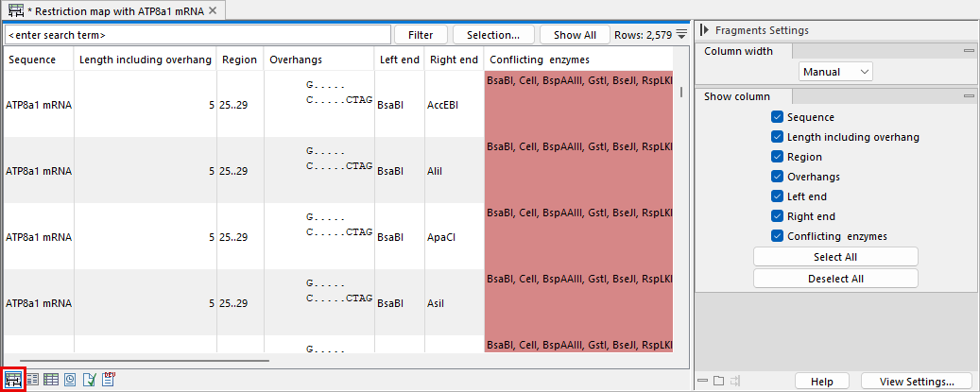980x392 pixels.
Task: Click Deselect All columns button
Action: tap(835, 279)
